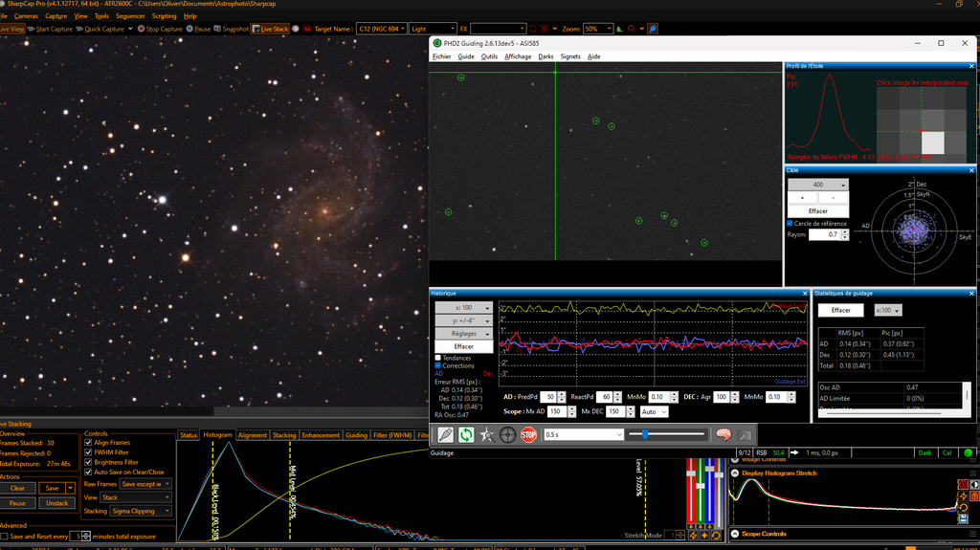Click red reticule icon beside FX box

[545, 29]
